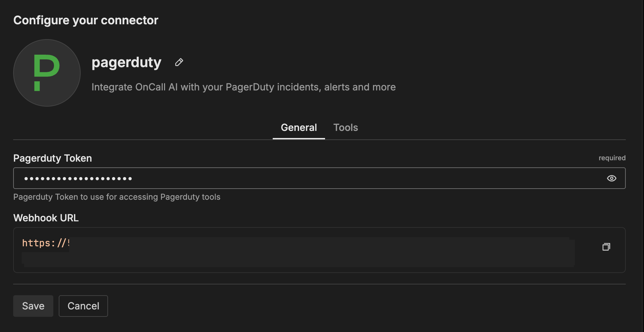Copy the Webhook URL to clipboard
The width and height of the screenshot is (644, 332).
coord(606,247)
